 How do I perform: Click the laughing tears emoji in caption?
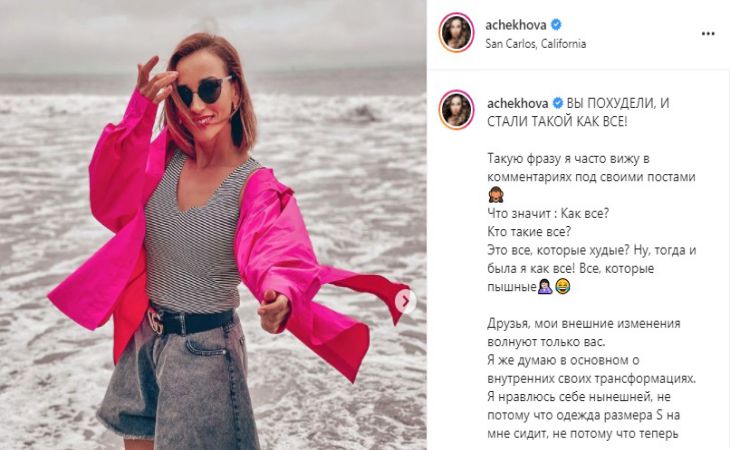563,286
